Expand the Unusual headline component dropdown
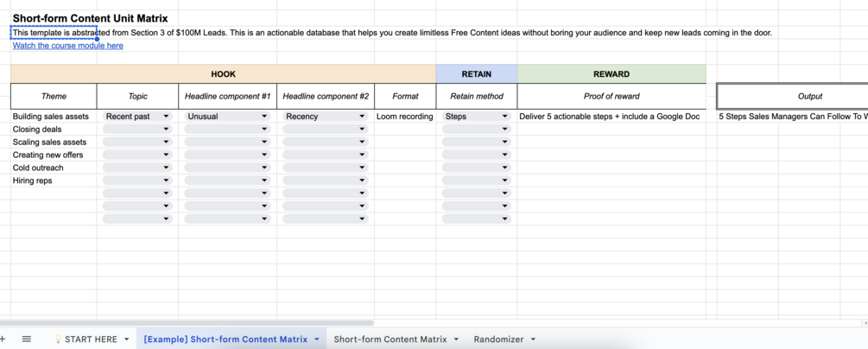Screen dimensions: 868x349 click(264, 117)
